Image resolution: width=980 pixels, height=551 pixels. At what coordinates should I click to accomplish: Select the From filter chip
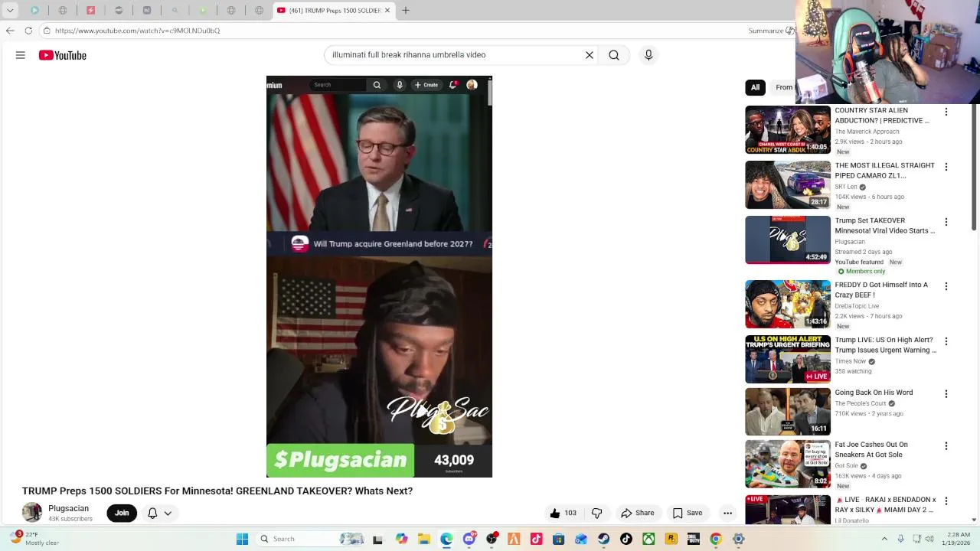click(x=783, y=87)
